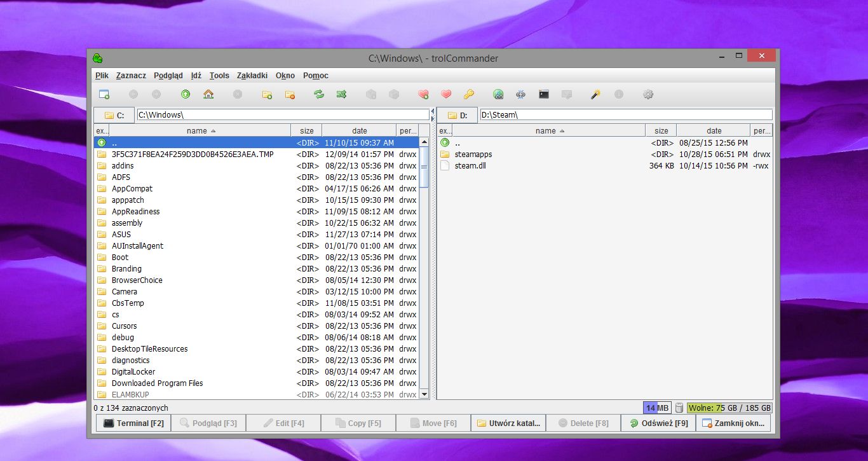The image size is (868, 461).
Task: Click the green circular arrows toolbar icon
Action: click(319, 94)
